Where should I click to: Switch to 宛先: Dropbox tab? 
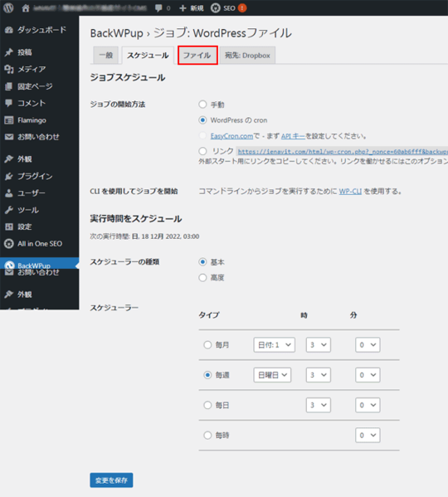[247, 56]
